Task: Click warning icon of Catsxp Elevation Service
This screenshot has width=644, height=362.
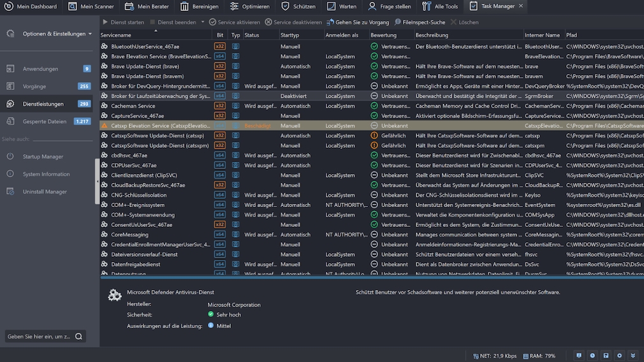Action: 105,126
